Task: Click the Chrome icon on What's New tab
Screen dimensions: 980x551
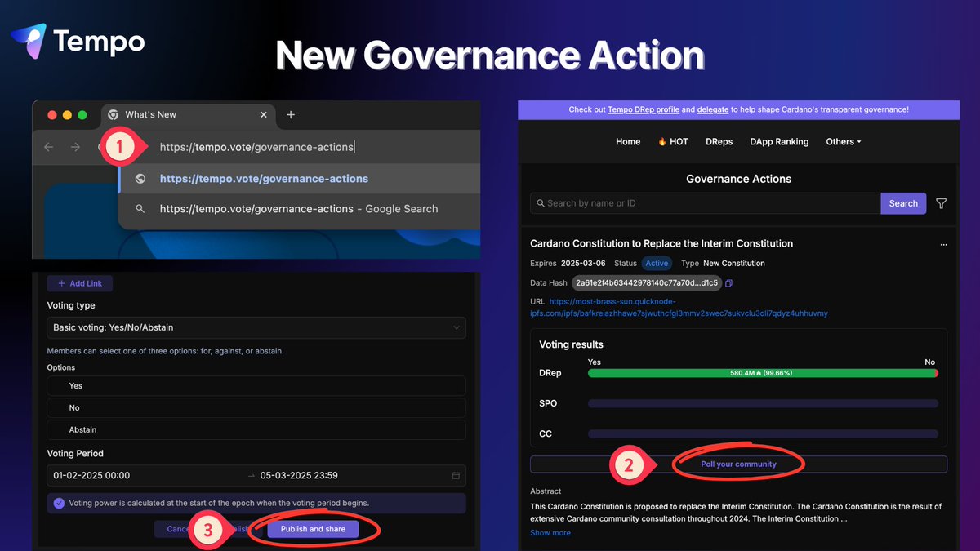Action: (x=114, y=115)
